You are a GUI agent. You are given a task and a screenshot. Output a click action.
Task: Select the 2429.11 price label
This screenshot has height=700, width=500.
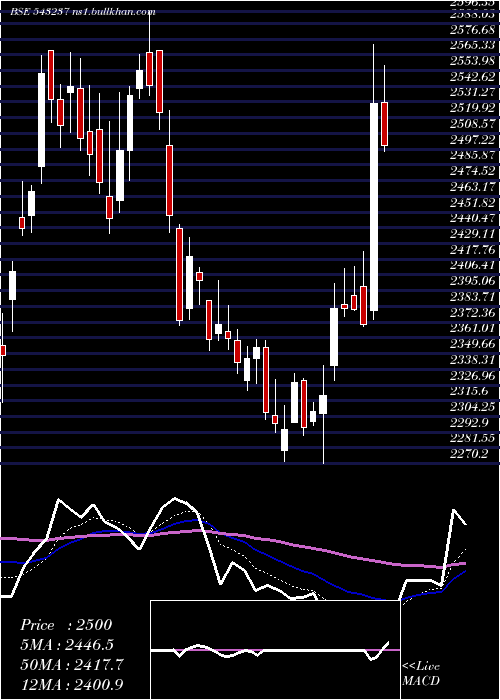click(474, 234)
